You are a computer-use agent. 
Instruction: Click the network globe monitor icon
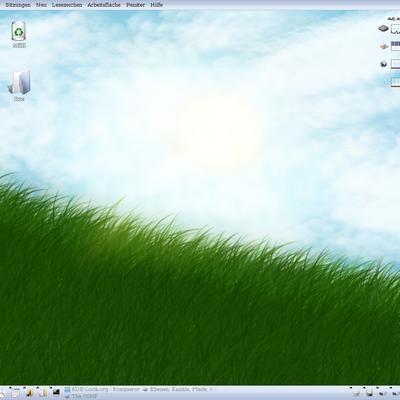384,64
